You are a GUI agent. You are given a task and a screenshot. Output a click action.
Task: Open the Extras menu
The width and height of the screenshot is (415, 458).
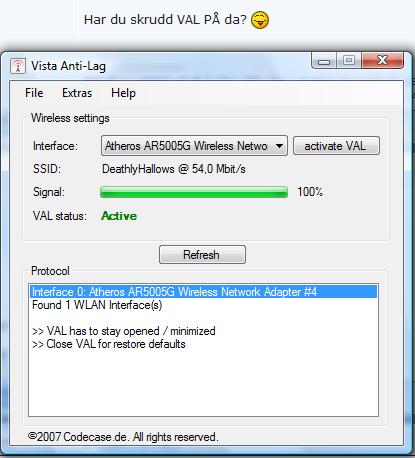(77, 93)
